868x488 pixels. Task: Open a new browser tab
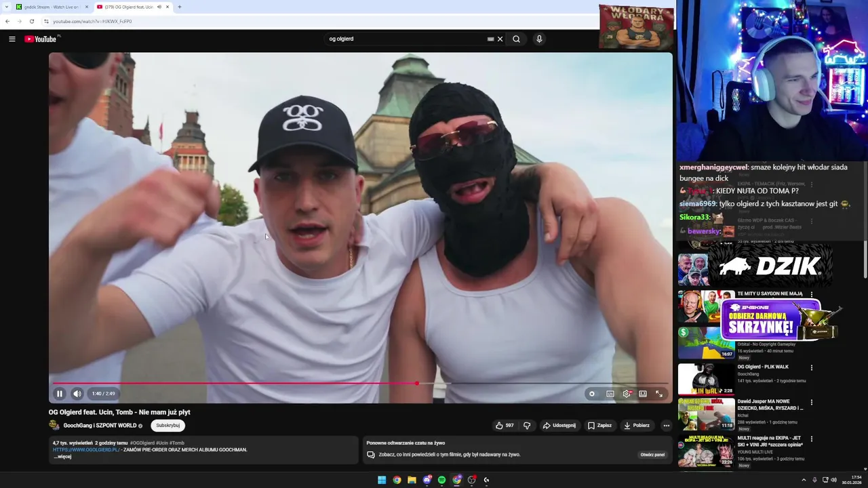tap(179, 7)
